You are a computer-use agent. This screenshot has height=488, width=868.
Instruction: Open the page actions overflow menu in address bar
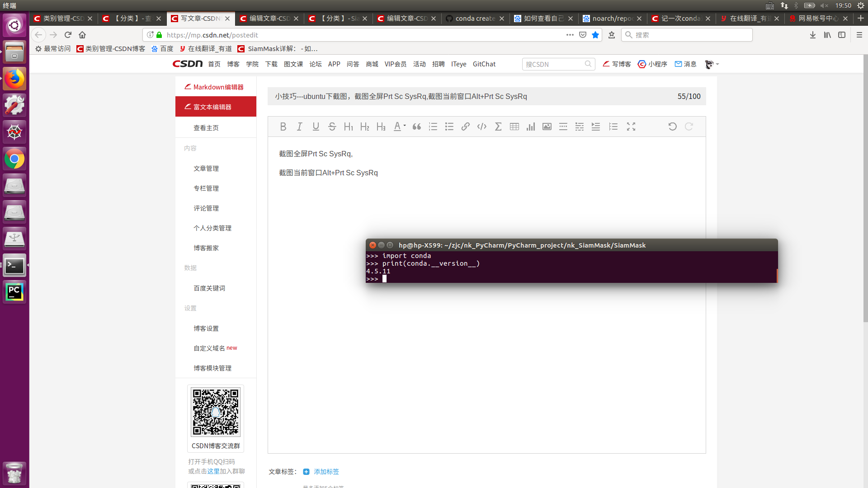pyautogui.click(x=570, y=35)
